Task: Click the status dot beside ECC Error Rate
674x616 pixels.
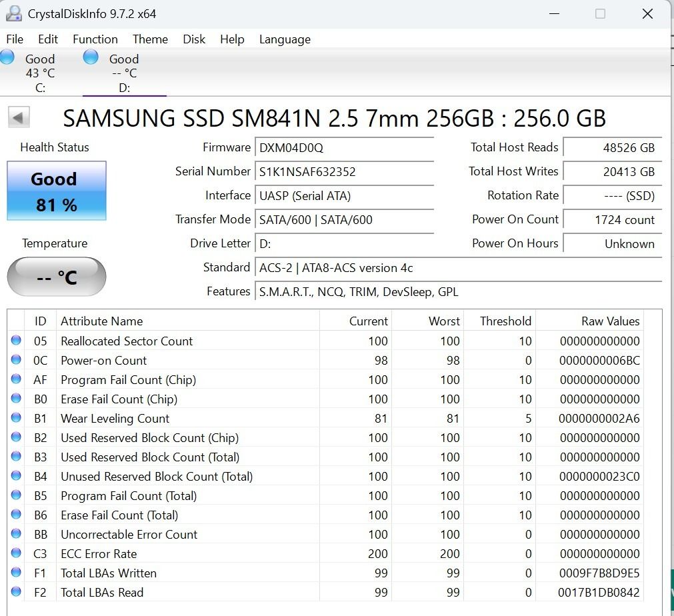Action: tap(16, 553)
